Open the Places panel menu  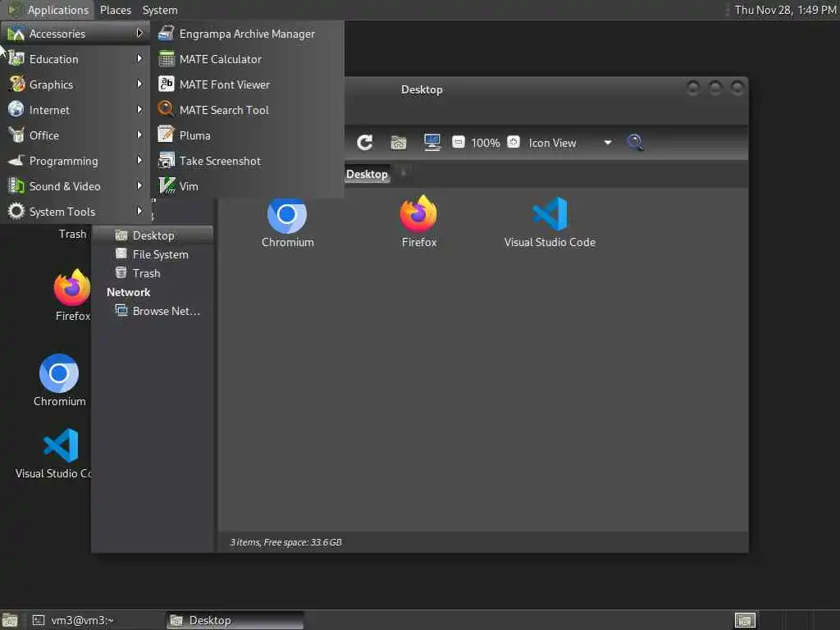pos(115,10)
